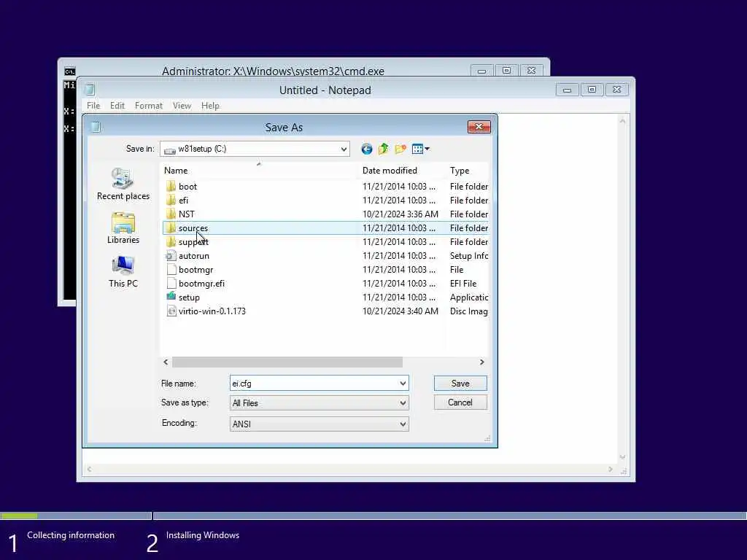The image size is (747, 560).
Task: Go up one level folder icon
Action: (x=384, y=149)
